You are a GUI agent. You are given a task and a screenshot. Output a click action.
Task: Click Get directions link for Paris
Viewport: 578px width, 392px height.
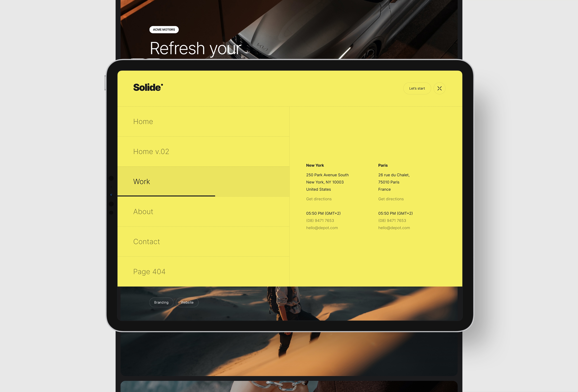pos(391,199)
